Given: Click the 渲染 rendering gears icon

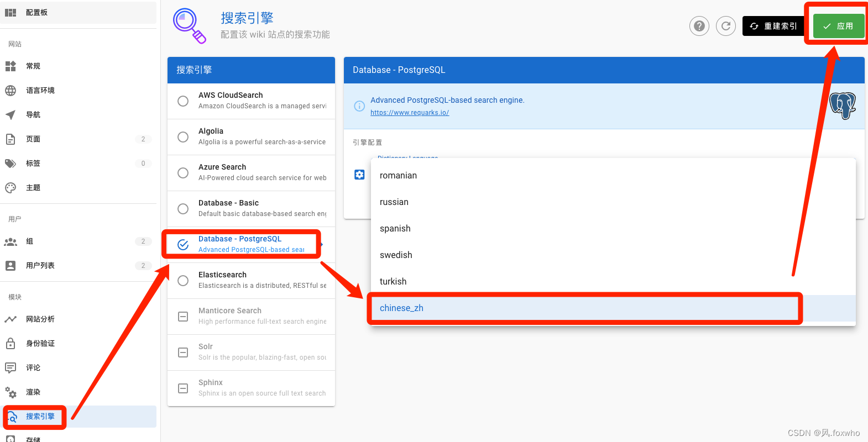Looking at the screenshot, I should pyautogui.click(x=11, y=392).
